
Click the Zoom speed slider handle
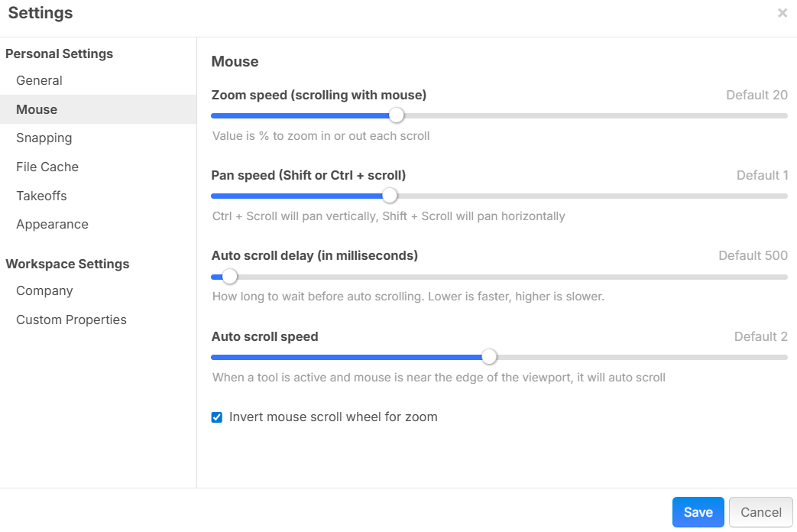396,115
